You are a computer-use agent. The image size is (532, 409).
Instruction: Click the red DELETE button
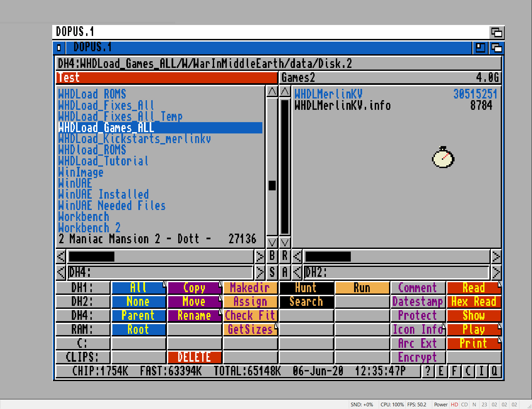pos(195,357)
